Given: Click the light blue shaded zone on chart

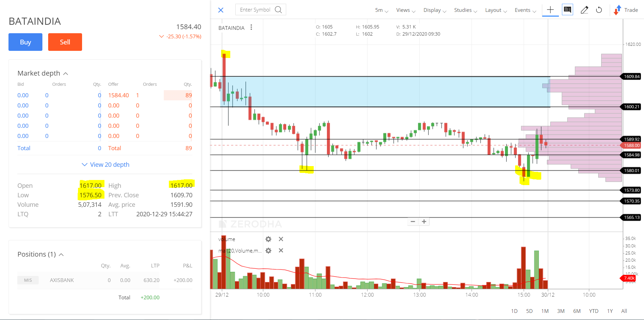Looking at the screenshot, I should [385, 92].
